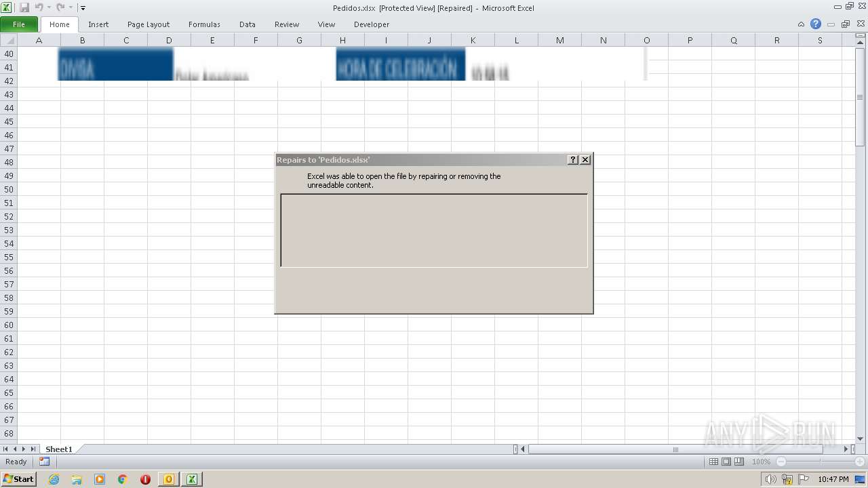The image size is (868, 488).
Task: Click the macro recording icon in status bar
Action: [44, 462]
